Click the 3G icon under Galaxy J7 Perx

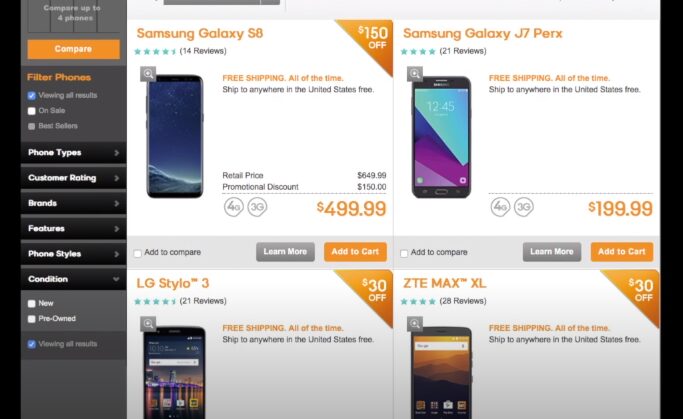click(x=524, y=207)
